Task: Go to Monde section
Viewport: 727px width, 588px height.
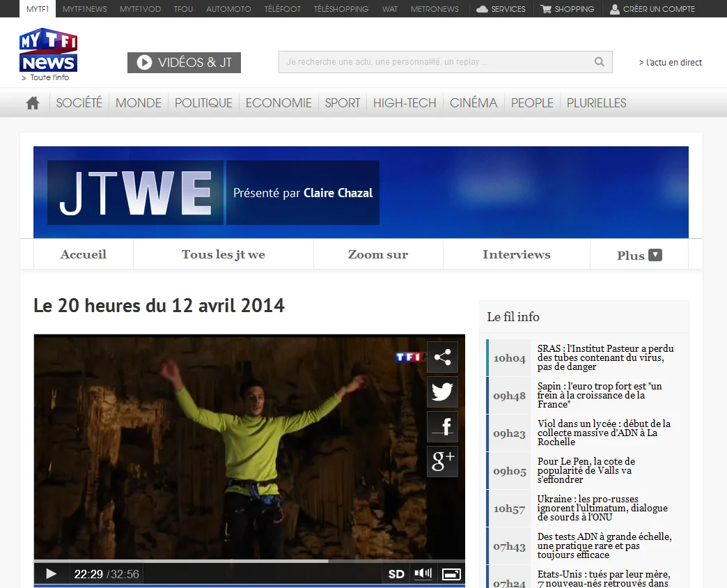Action: tap(138, 103)
